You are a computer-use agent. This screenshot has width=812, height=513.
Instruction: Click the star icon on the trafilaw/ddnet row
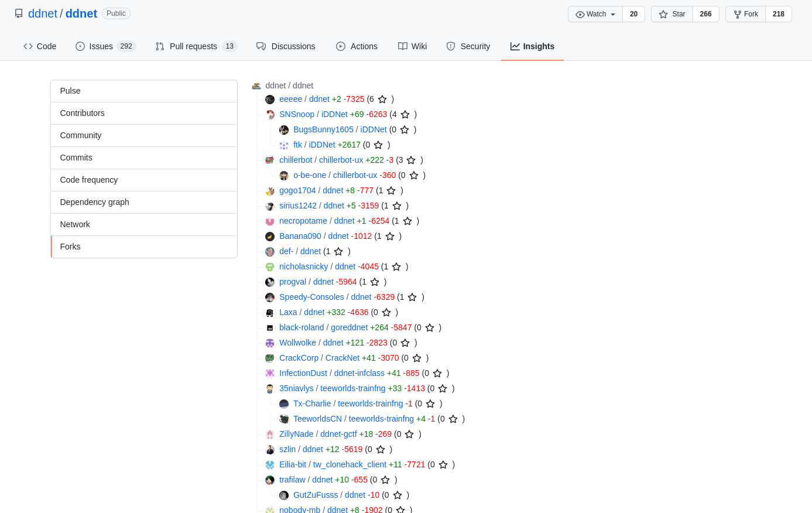385,480
